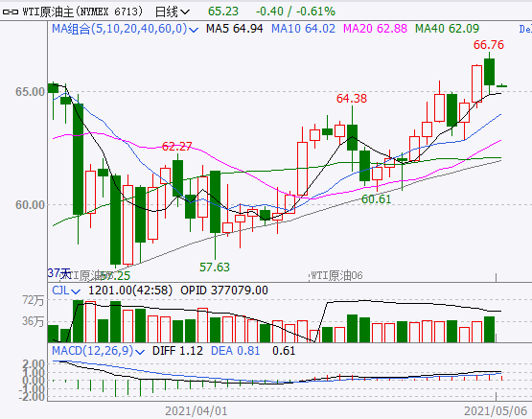Expand the MACD(12,26,9) indicator dropdown

[98, 351]
